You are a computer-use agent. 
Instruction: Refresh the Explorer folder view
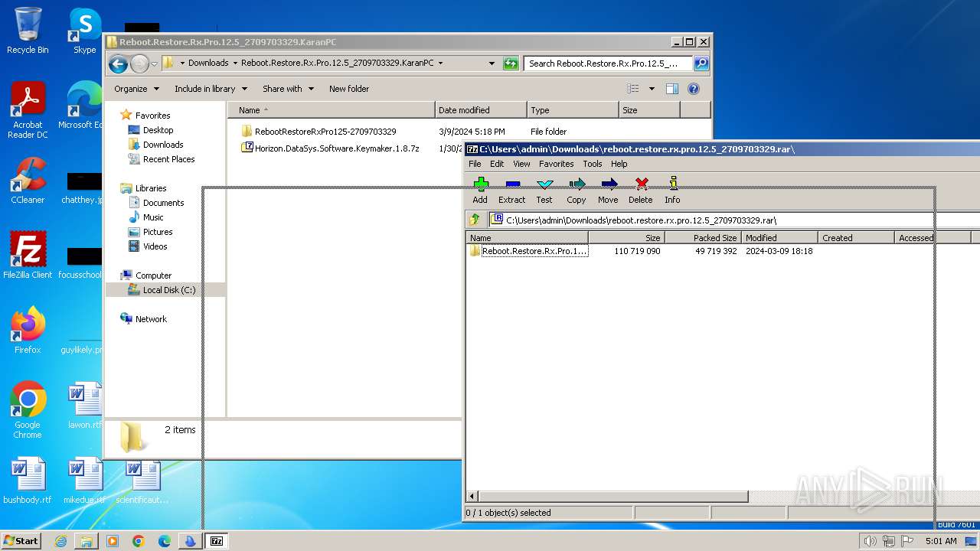(511, 64)
